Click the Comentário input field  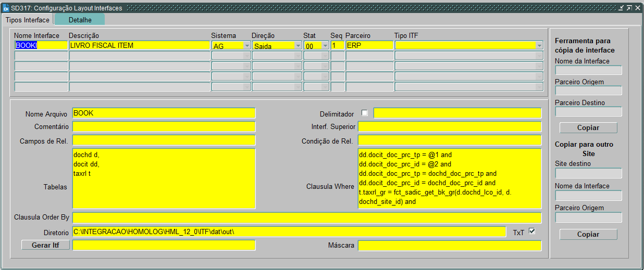pos(164,126)
